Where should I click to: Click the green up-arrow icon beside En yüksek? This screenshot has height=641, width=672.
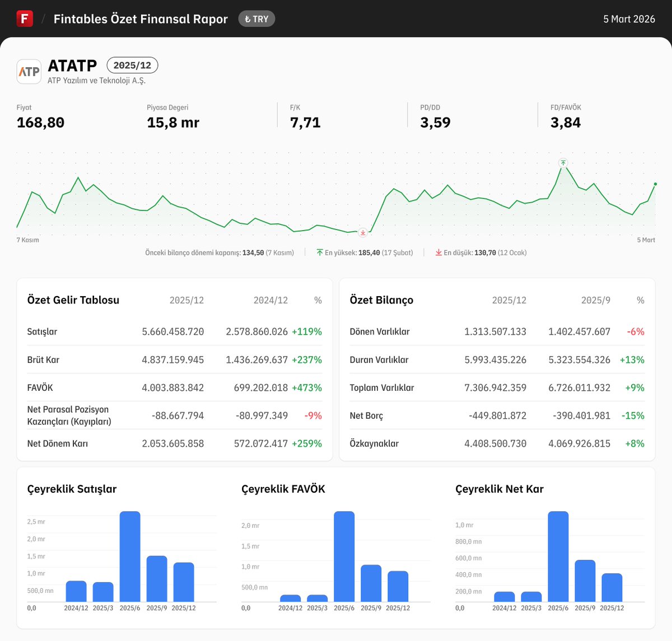tap(320, 252)
